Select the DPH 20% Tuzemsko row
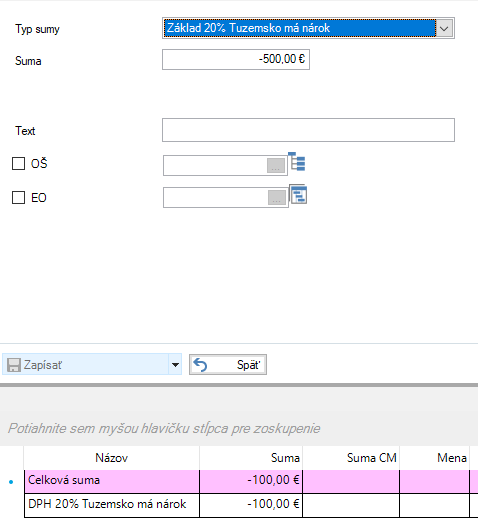 tap(251, 505)
